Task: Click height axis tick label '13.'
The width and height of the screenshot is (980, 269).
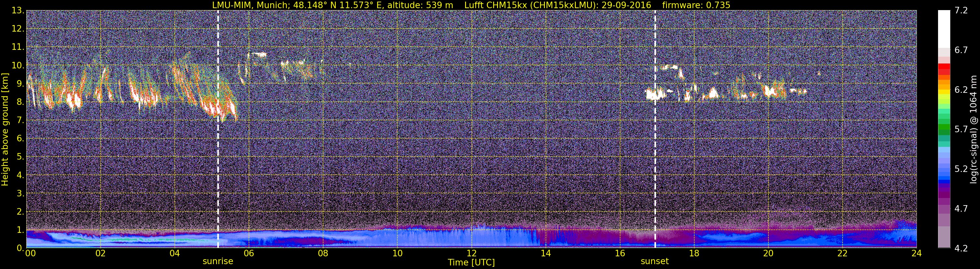Action: (18, 10)
